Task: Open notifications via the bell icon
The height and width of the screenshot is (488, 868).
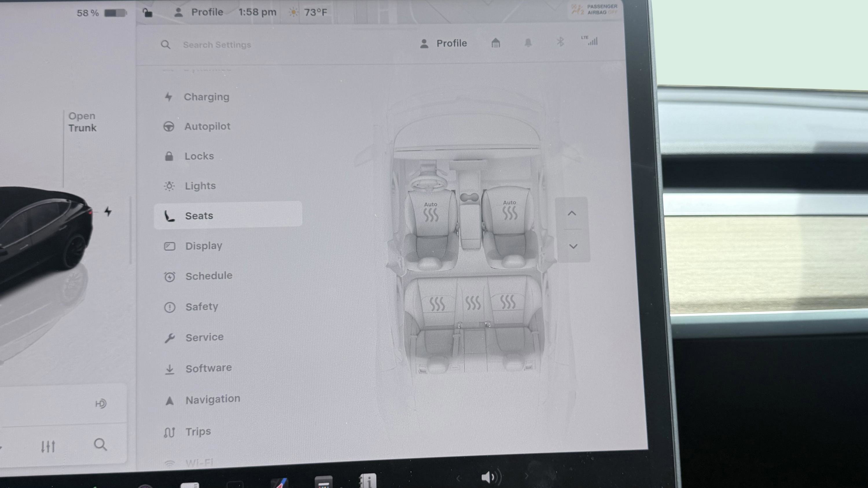Action: click(528, 43)
